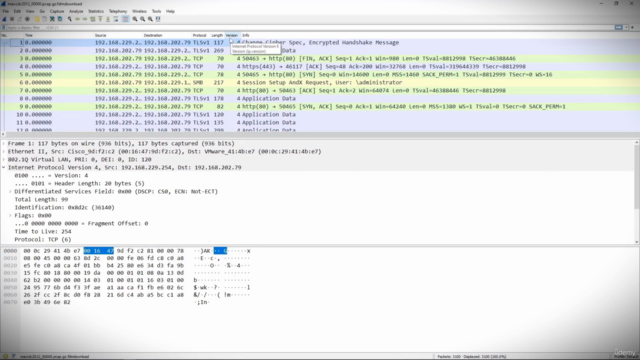Expand the Flags: 0x00 subtree

10,216
